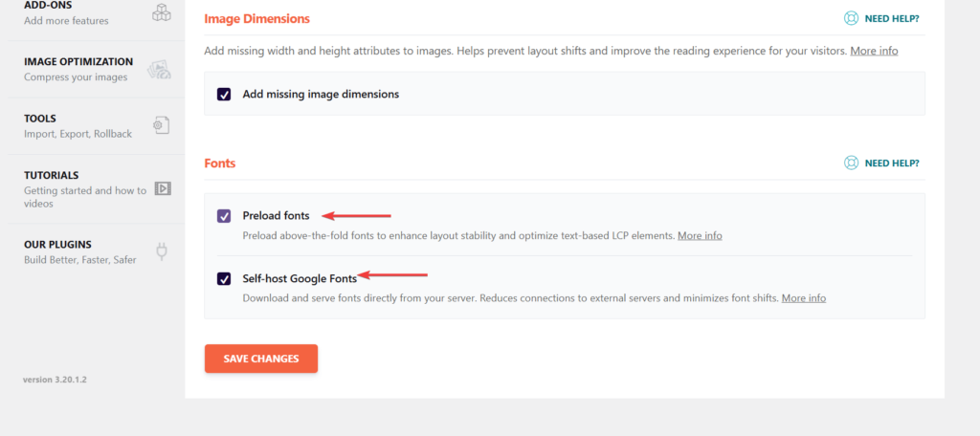Image resolution: width=980 pixels, height=436 pixels.
Task: Click the Add-ons cubes icon
Action: [x=162, y=12]
